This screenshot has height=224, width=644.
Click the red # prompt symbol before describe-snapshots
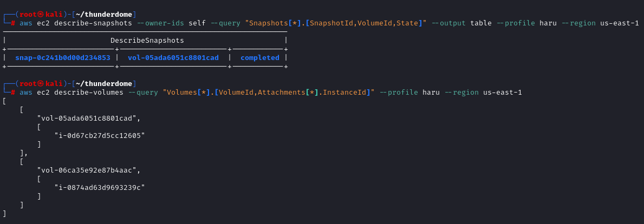click(x=13, y=23)
